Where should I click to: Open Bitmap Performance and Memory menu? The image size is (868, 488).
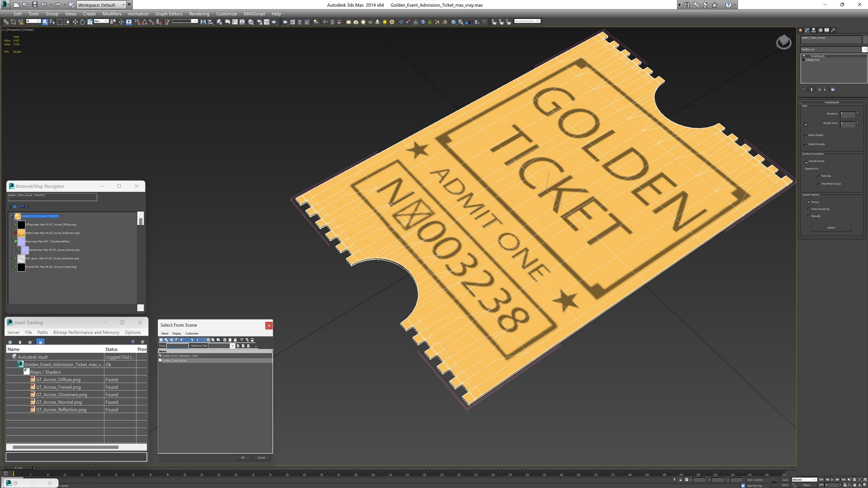(x=86, y=332)
